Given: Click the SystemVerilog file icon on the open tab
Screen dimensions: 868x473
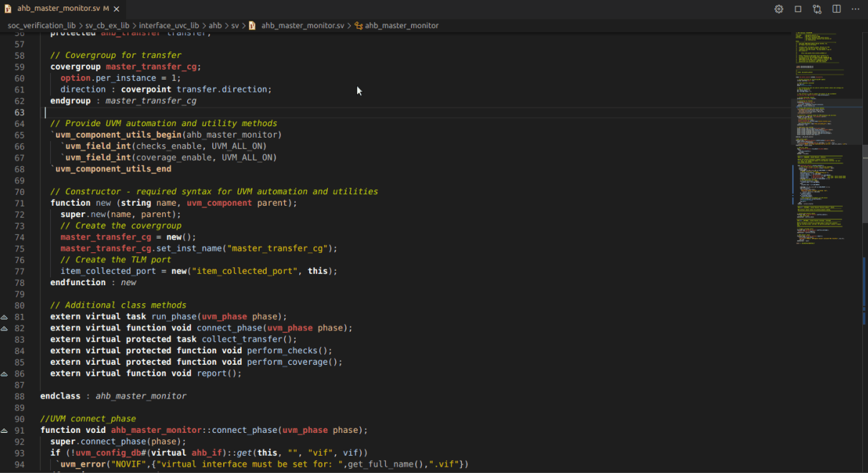Looking at the screenshot, I should 9,9.
